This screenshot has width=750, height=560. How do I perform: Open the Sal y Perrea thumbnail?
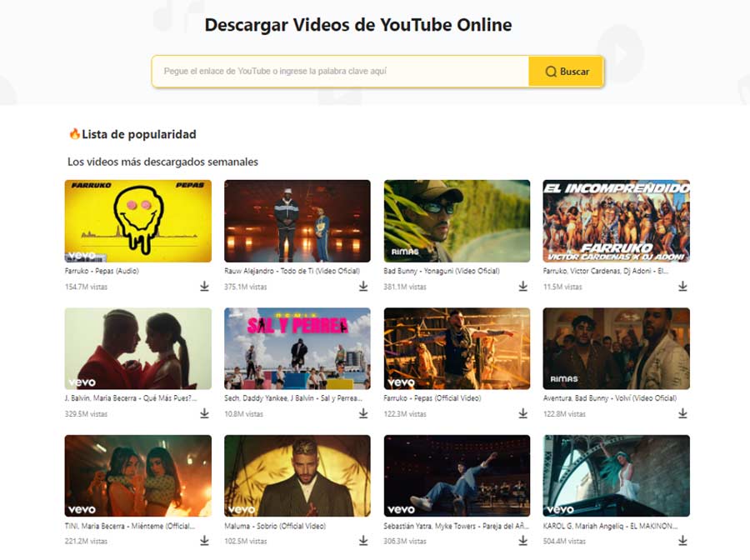(297, 348)
